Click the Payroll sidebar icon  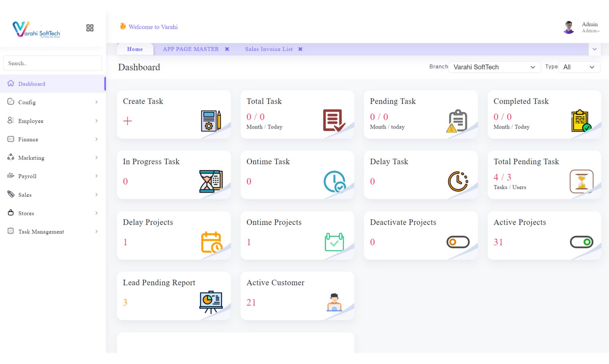coord(11,176)
